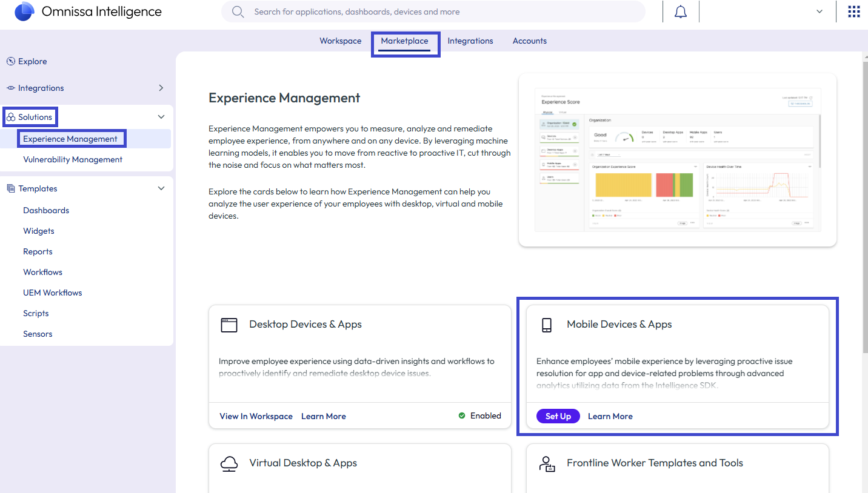
Task: Open Explore in the sidebar
Action: click(x=33, y=61)
